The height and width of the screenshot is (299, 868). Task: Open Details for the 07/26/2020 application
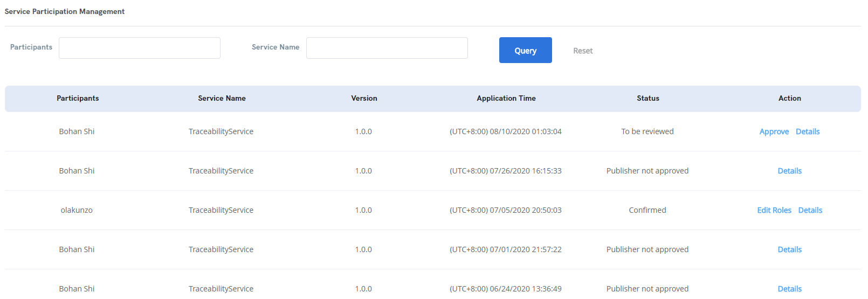[790, 171]
